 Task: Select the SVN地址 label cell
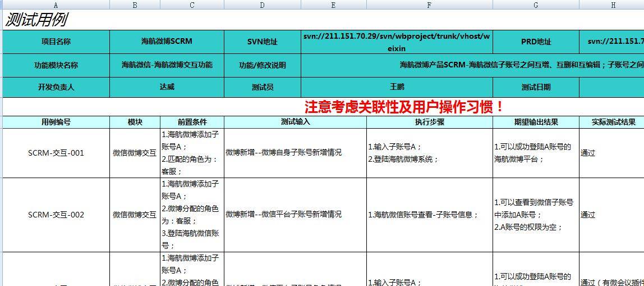point(263,42)
